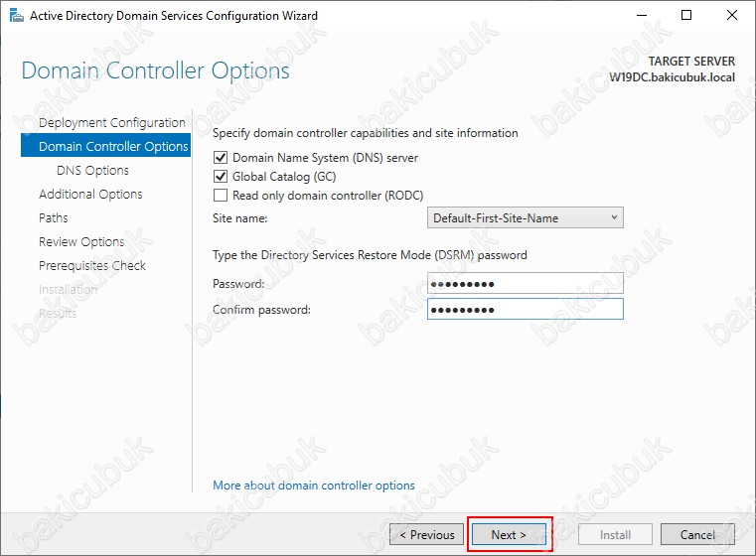The width and height of the screenshot is (756, 556).
Task: Open the Site name dropdown
Action: click(x=526, y=217)
